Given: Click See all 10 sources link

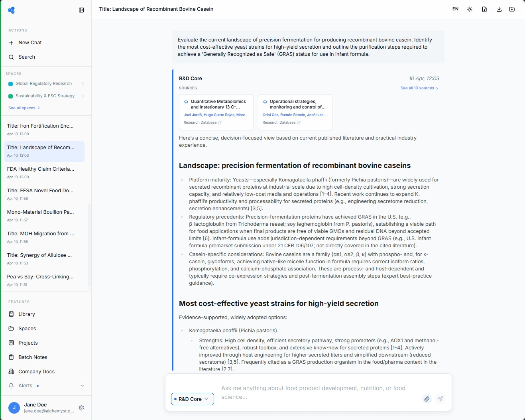Looking at the screenshot, I should [419, 88].
